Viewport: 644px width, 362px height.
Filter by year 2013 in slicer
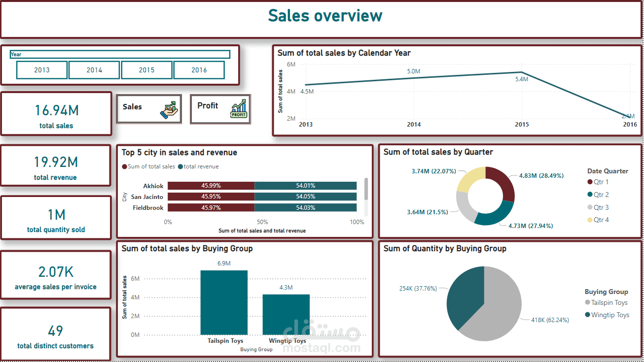42,70
